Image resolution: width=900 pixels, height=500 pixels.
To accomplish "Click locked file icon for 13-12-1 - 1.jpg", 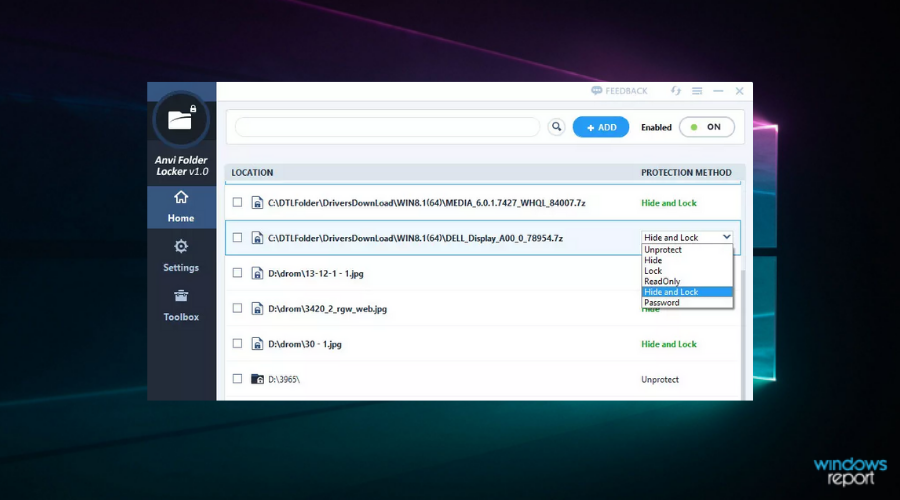I will [257, 273].
